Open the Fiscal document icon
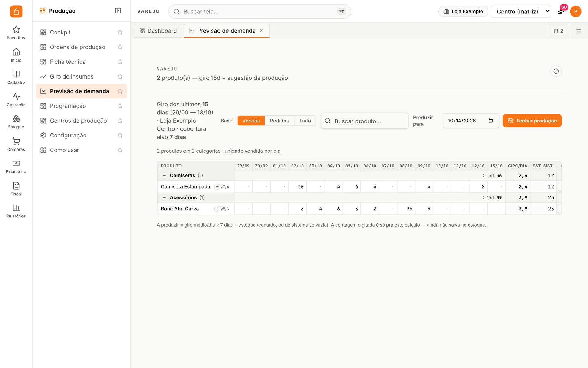Screen dimensions: 588x368 coord(16,189)
